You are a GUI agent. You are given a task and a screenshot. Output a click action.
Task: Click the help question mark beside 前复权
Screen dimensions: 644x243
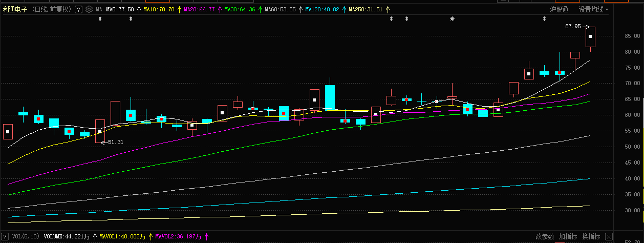78,9
